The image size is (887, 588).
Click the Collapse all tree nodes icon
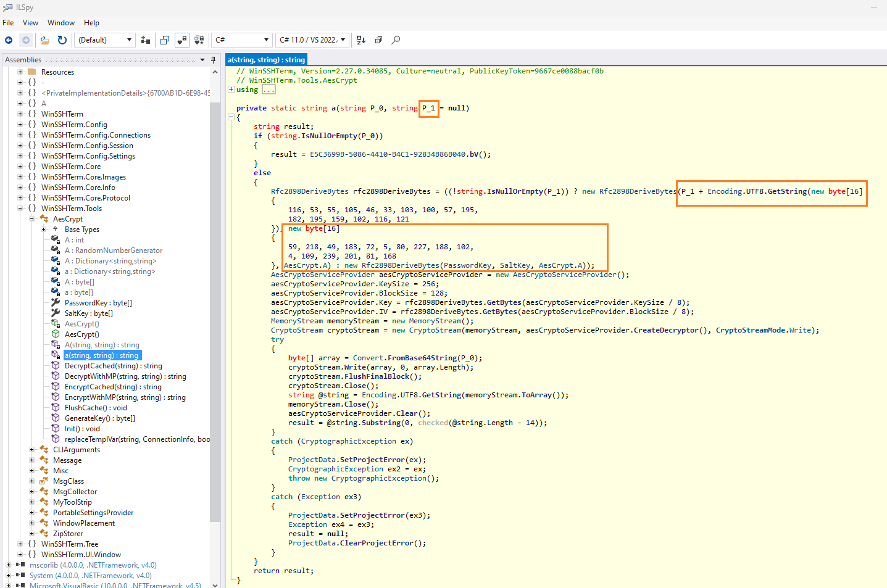[378, 40]
